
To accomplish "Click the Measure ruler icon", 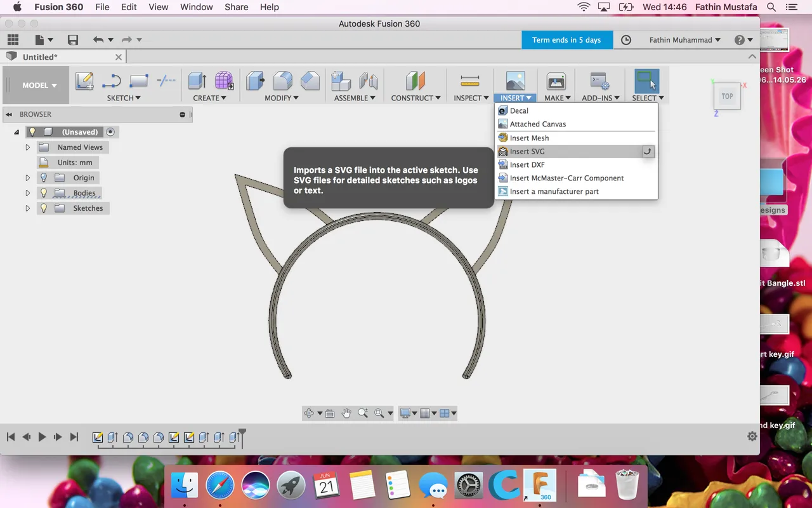I will point(470,81).
